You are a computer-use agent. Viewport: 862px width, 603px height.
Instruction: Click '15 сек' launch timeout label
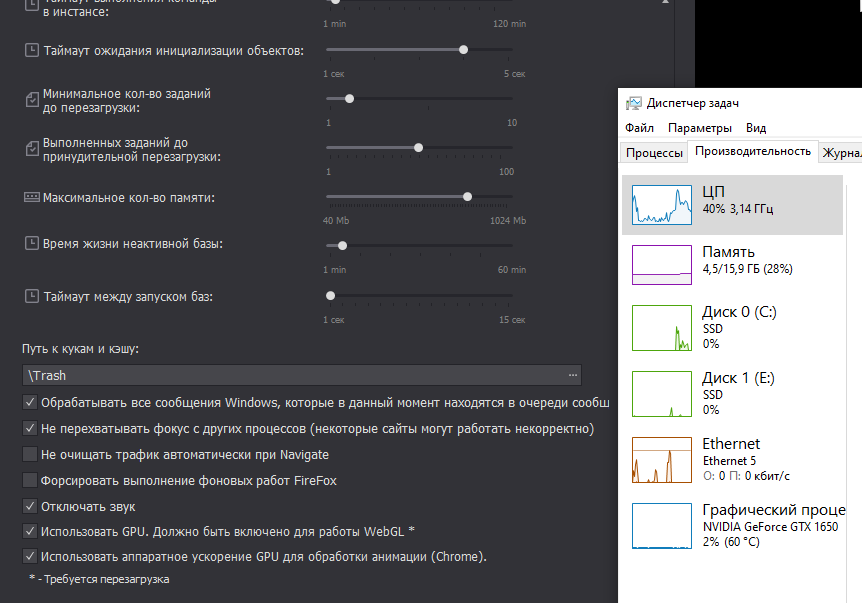[x=512, y=320]
